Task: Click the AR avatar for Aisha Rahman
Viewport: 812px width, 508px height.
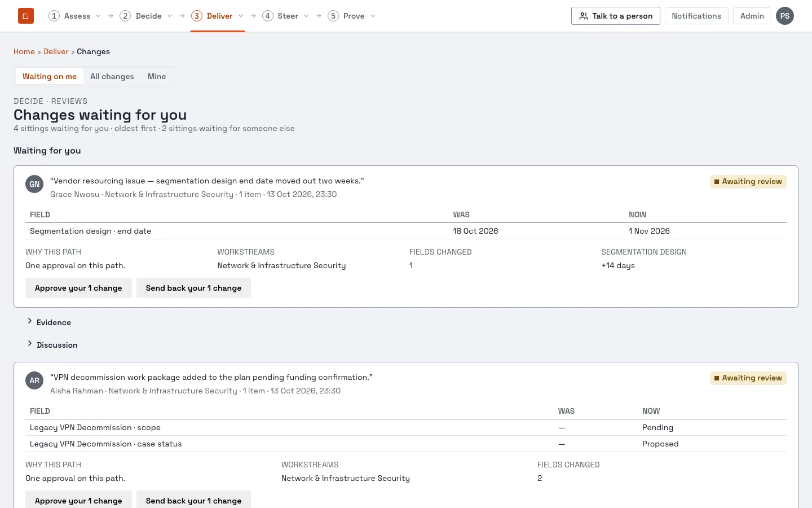Action: point(34,380)
